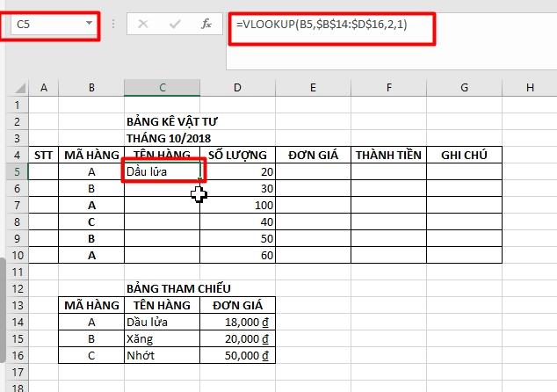Click 'ĐƠN GIÁ' header in row 4
The width and height of the screenshot is (557, 392).
pyautogui.click(x=313, y=156)
